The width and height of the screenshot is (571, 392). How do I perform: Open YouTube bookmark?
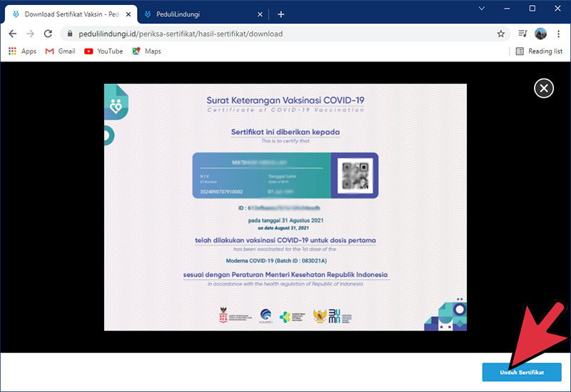pos(103,51)
